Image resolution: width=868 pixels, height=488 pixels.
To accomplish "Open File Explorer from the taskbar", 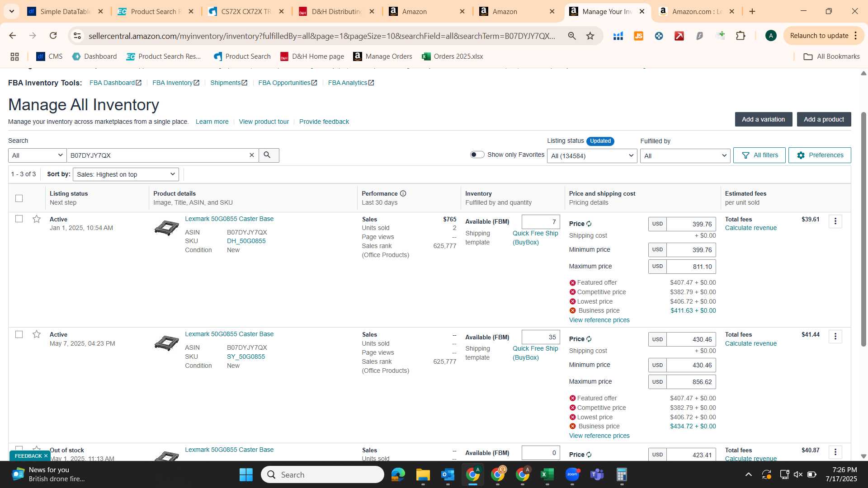I will tap(423, 474).
